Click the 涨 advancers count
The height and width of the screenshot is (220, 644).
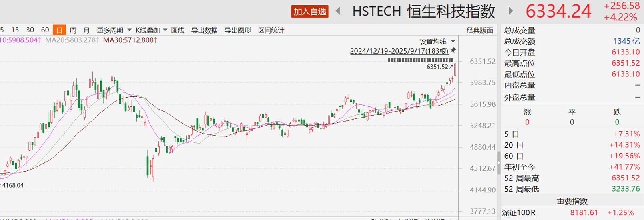(527, 122)
